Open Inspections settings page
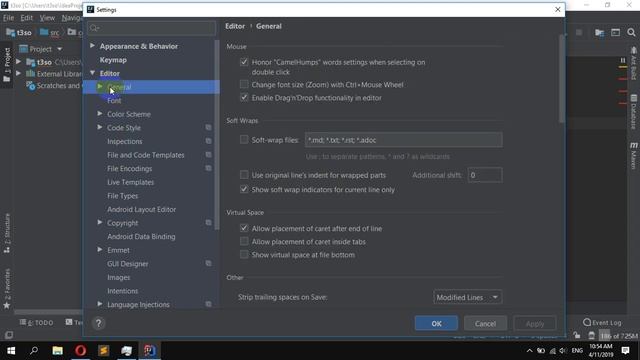Screen dimensions: 640x360 pos(124,141)
